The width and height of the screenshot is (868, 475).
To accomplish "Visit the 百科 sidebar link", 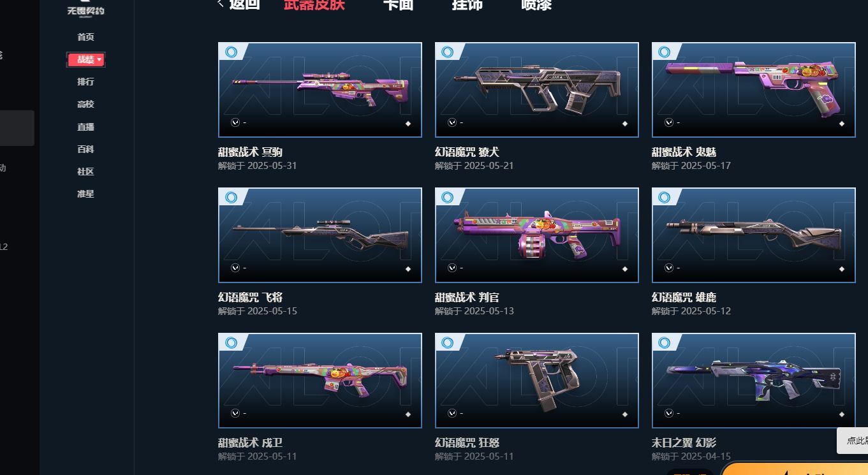I will pos(85,149).
